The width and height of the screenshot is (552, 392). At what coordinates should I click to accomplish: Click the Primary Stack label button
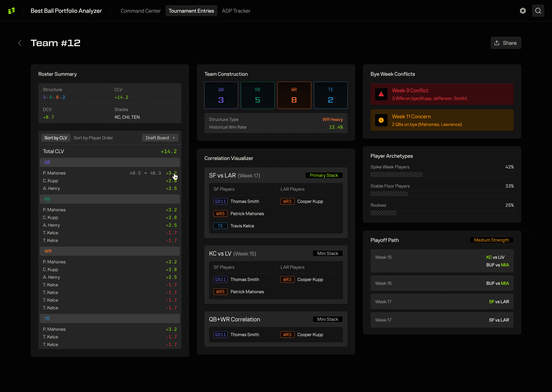(x=324, y=176)
